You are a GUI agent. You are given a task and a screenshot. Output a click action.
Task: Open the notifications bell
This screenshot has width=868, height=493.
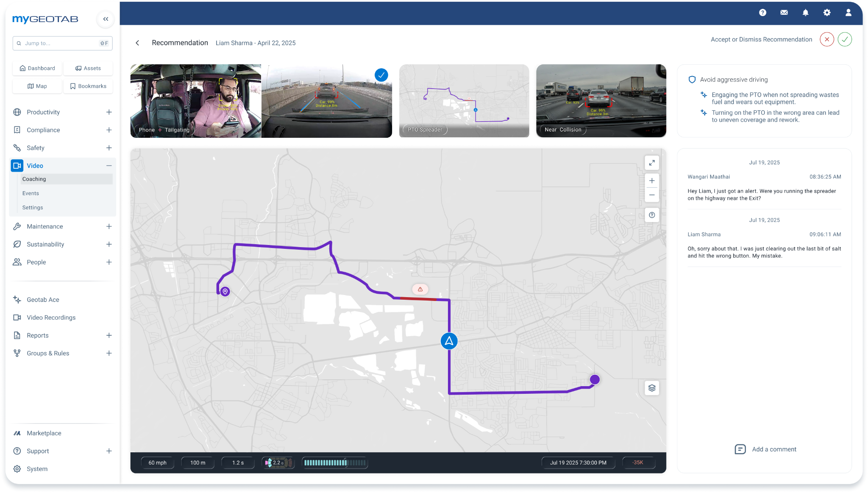pos(805,13)
